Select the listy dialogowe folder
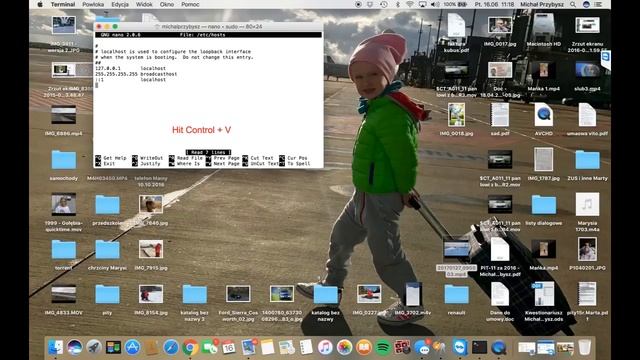 pos(544,205)
